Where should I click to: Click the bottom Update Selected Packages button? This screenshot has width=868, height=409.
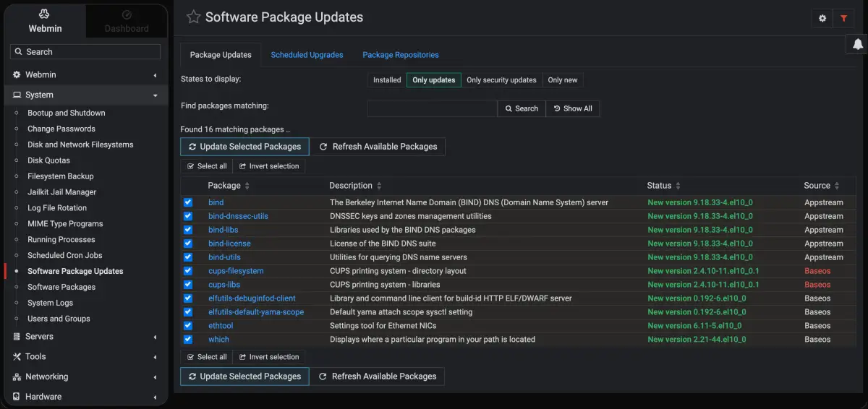[x=244, y=376]
